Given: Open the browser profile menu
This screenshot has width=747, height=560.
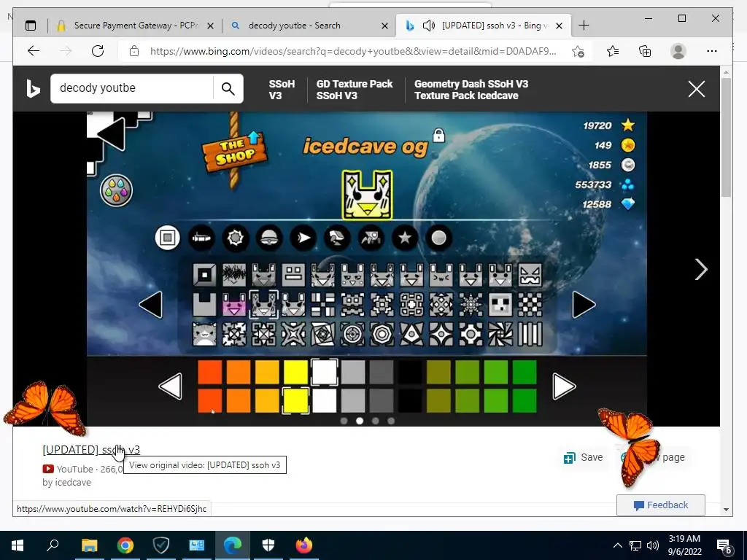Looking at the screenshot, I should point(678,51).
